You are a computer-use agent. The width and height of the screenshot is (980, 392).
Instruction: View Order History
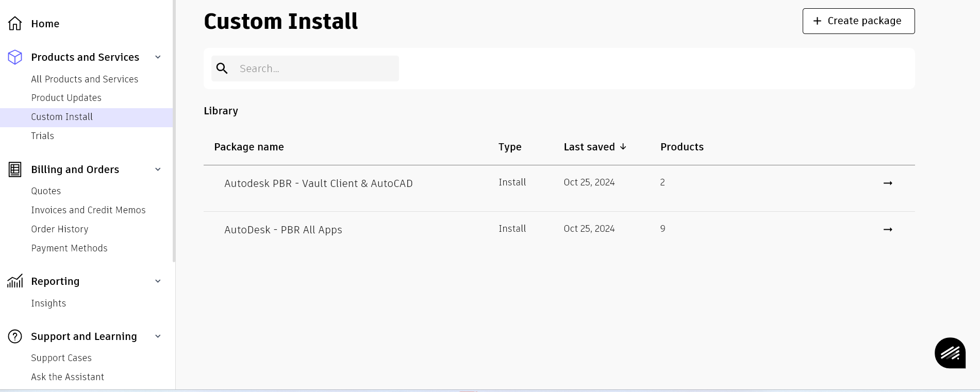point(59,229)
